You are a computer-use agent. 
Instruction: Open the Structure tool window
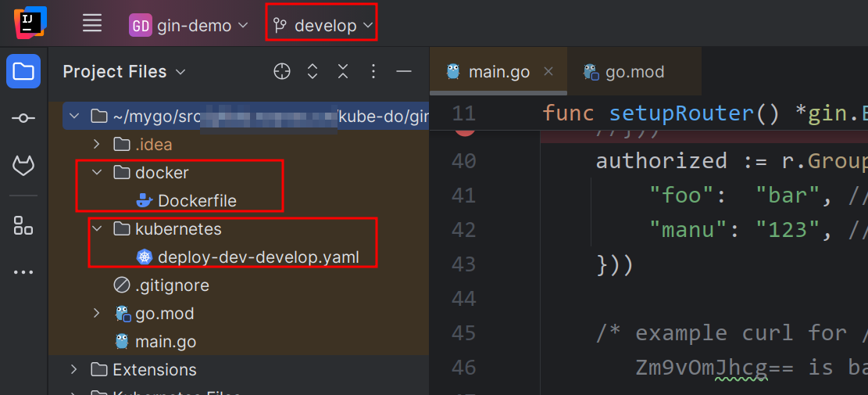tap(23, 226)
